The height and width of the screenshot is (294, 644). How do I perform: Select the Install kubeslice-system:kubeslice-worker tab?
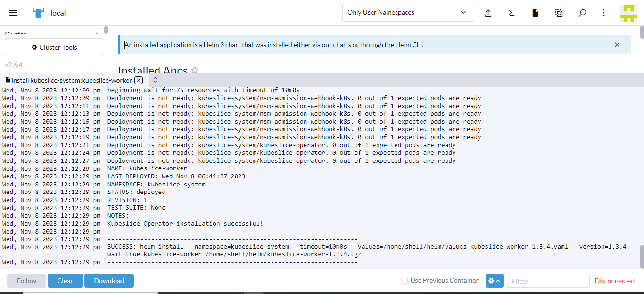coord(72,80)
